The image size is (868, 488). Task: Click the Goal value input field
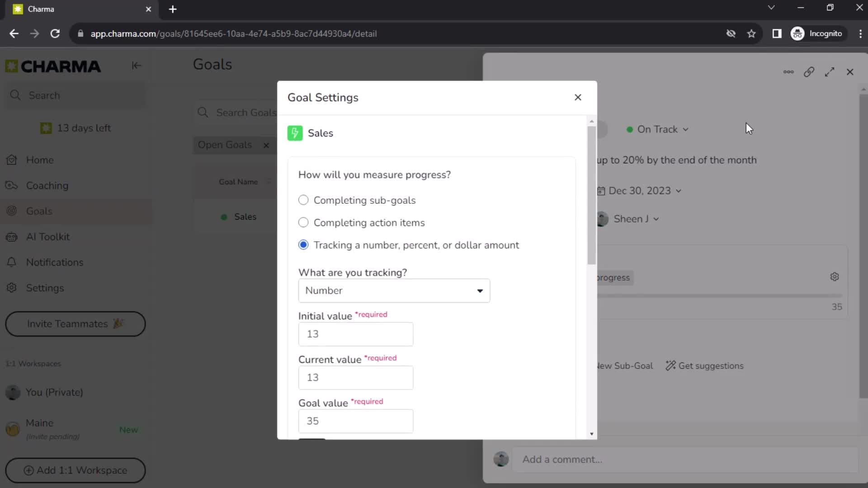(x=356, y=421)
